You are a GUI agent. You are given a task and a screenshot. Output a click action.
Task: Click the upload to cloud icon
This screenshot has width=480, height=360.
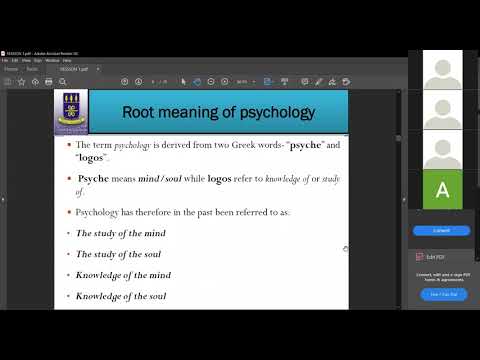[x=35, y=82]
